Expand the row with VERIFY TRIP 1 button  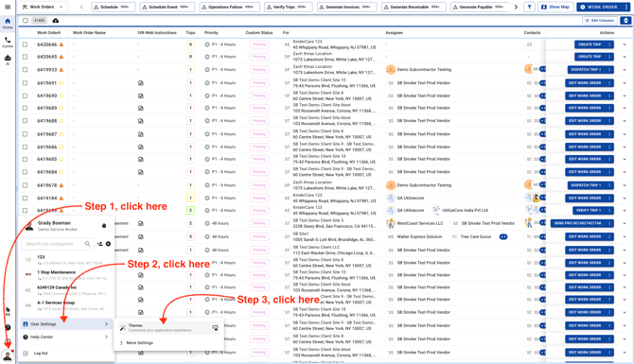[x=625, y=211]
